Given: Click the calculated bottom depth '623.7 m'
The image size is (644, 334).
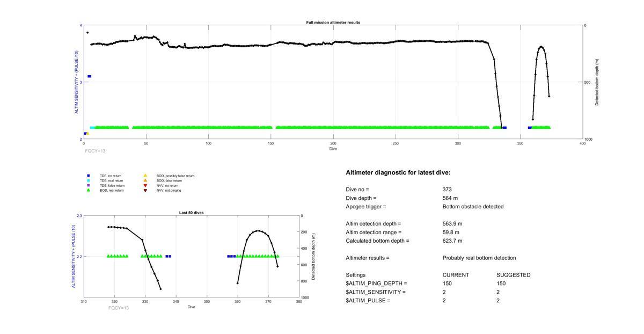Looking at the screenshot, I should [x=452, y=241].
